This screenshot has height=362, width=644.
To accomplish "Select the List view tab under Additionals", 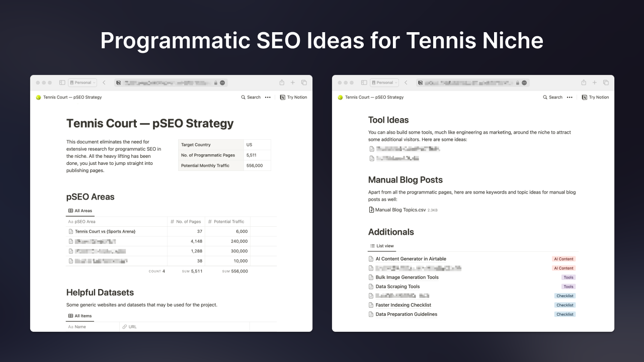I will 382,246.
